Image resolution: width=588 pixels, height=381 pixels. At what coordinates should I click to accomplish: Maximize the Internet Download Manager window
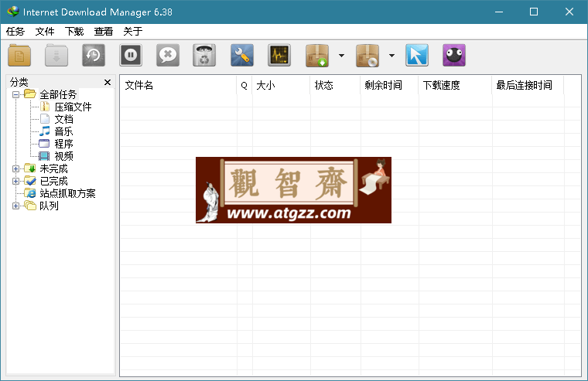pyautogui.click(x=534, y=12)
